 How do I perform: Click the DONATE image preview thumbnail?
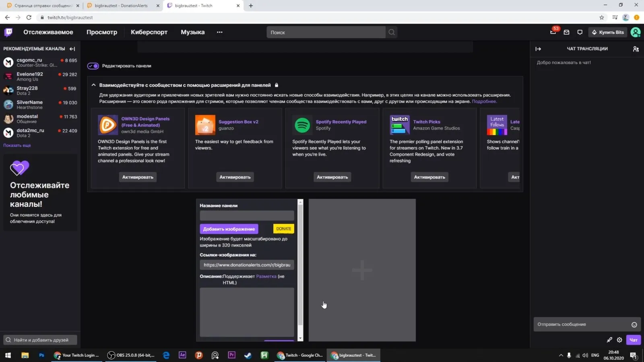tap(284, 229)
